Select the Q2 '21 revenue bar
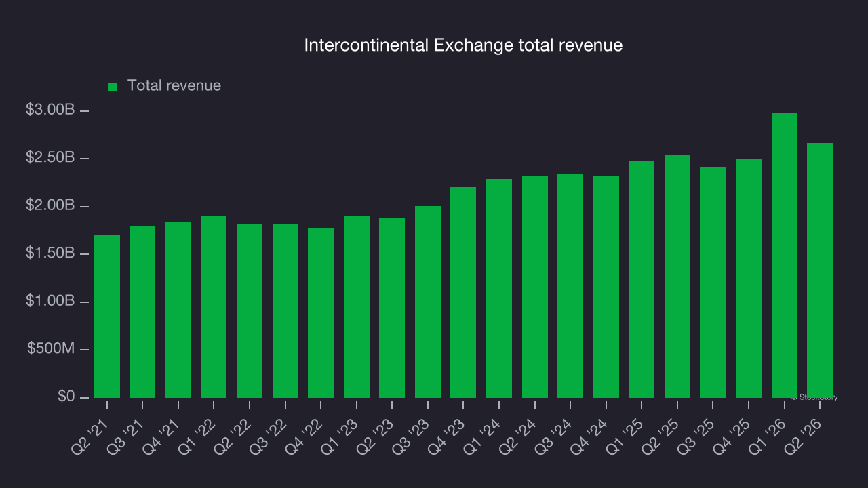868x488 pixels. (107, 316)
